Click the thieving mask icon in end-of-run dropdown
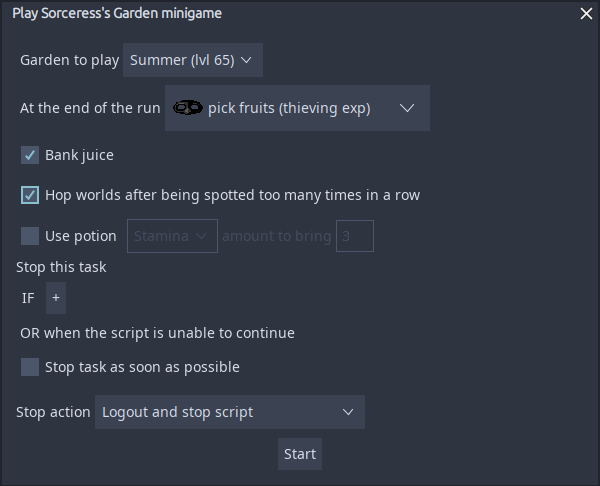The height and width of the screenshot is (486, 600). click(187, 108)
